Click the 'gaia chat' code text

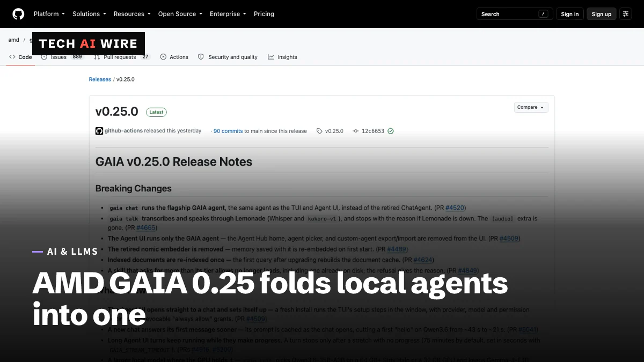point(124,208)
